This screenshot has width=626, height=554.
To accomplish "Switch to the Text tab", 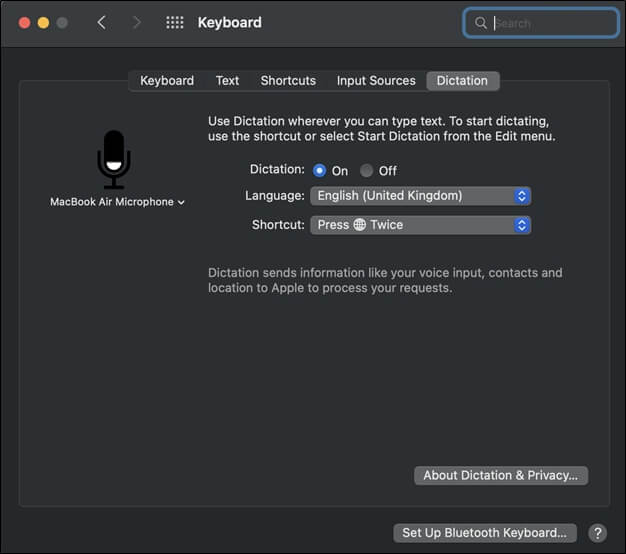I will (227, 81).
